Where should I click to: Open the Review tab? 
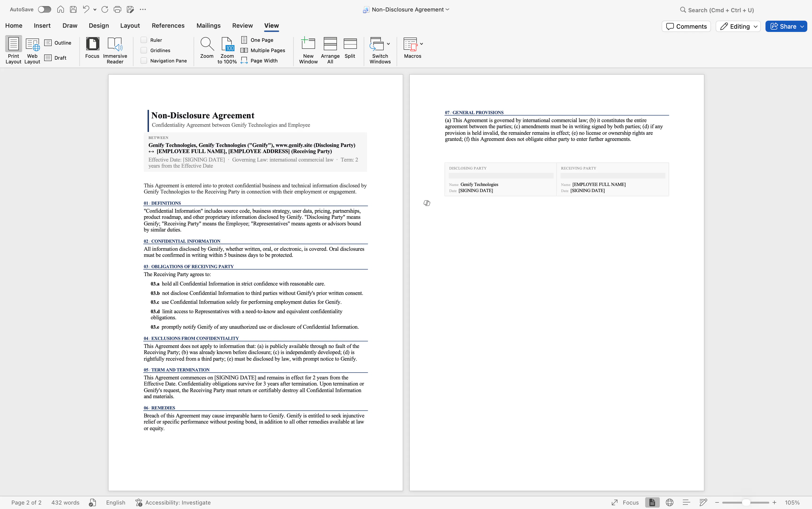(242, 26)
